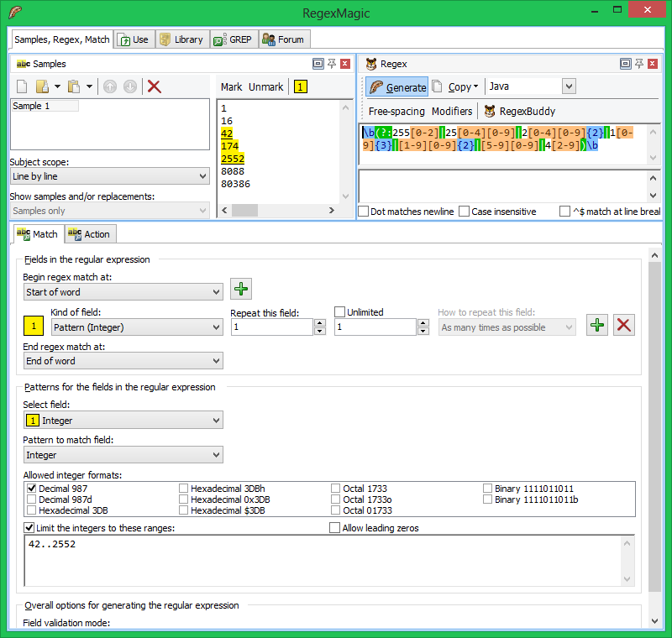Screen dimensions: 672x638
Task: Check Allow leading zeros
Action: (334, 527)
